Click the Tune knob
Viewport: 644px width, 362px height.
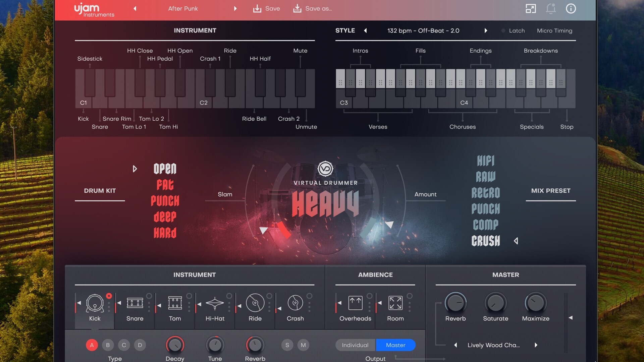(x=215, y=345)
